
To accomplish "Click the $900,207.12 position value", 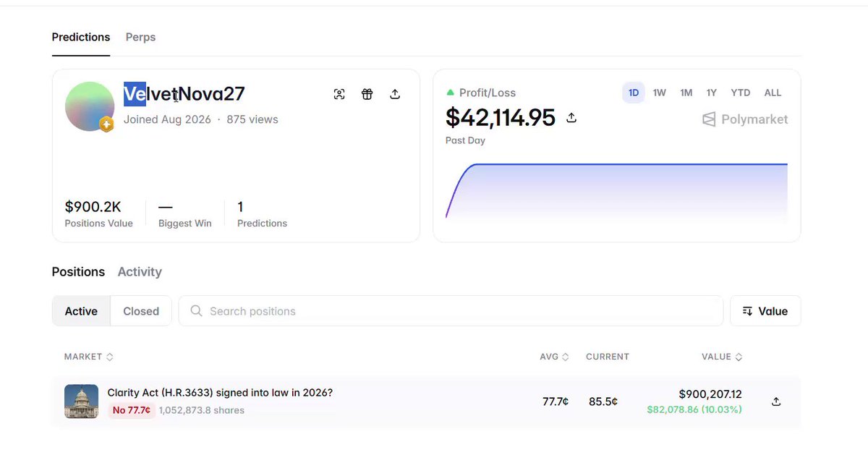I will [x=710, y=394].
